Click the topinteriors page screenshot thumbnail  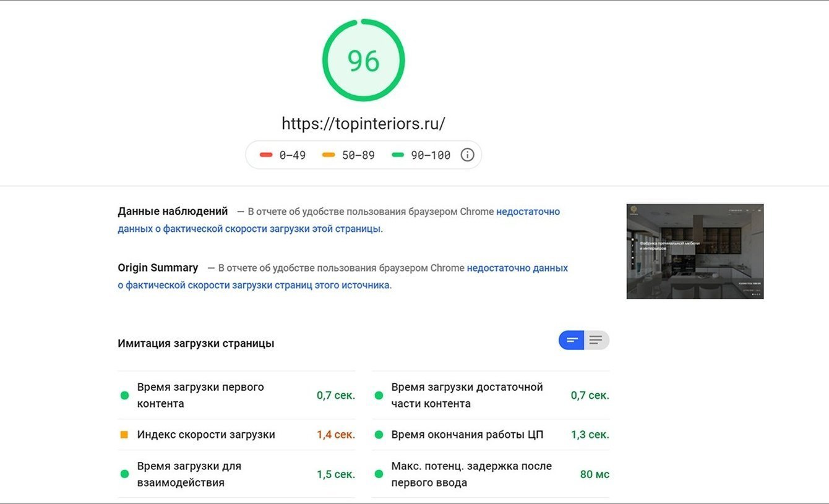(x=695, y=251)
